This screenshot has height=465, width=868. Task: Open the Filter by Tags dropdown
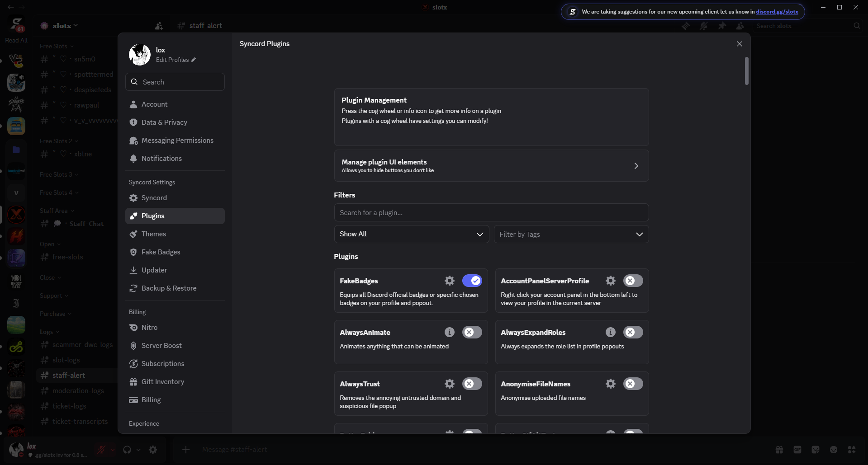click(x=571, y=234)
